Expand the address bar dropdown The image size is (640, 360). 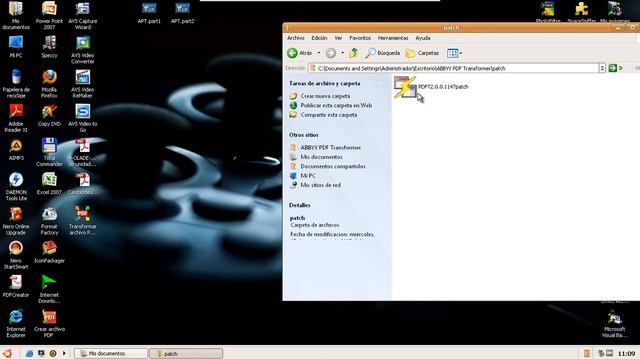tap(602, 68)
